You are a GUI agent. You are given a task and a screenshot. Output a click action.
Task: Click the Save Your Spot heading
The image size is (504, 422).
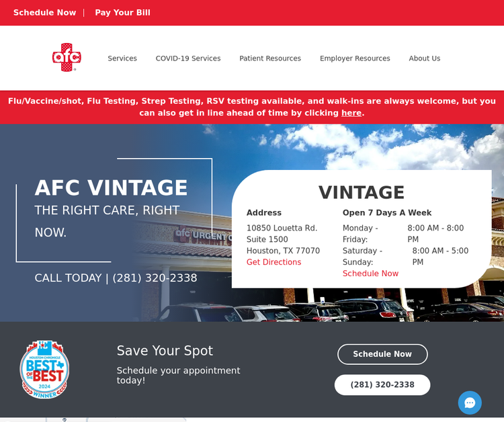click(x=165, y=351)
